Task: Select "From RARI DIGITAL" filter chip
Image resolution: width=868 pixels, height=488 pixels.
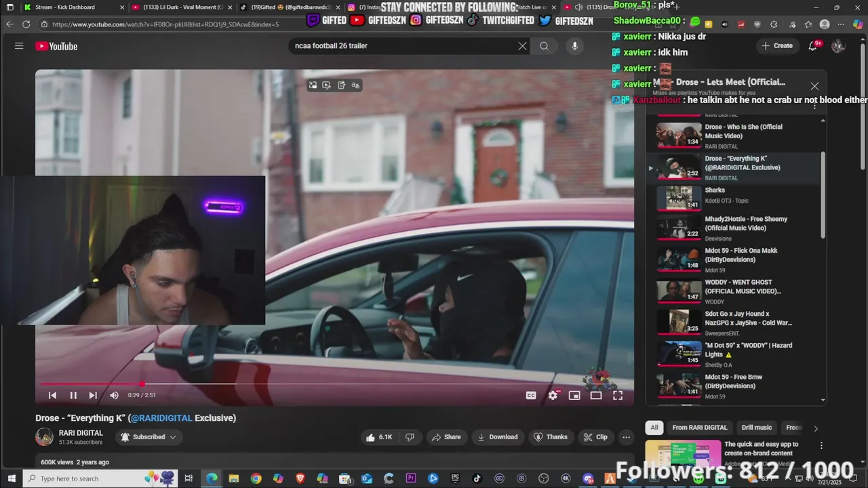Action: point(699,428)
